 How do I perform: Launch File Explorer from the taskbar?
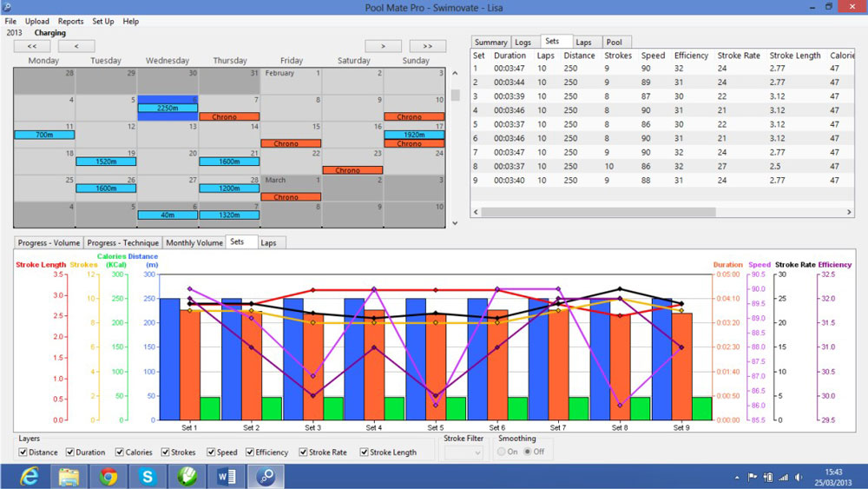(69, 476)
